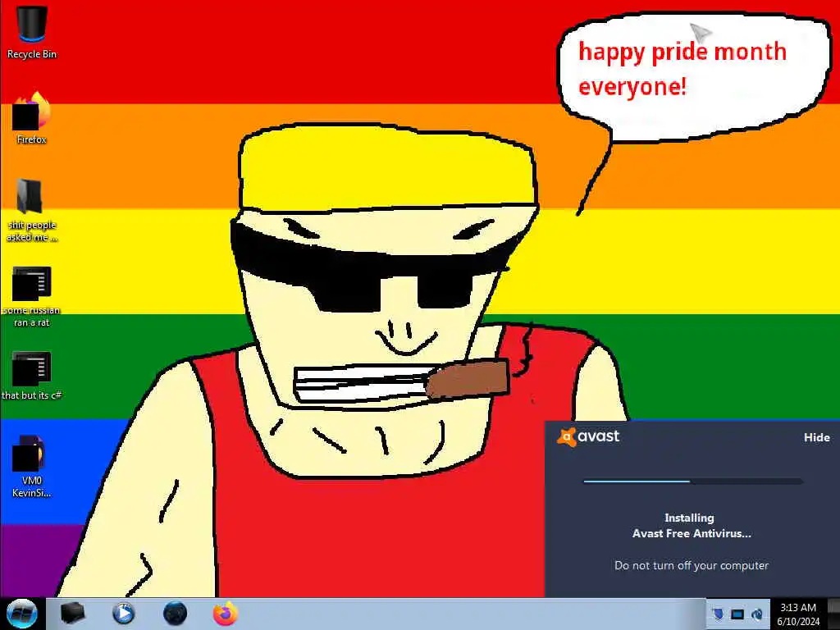
Task: Click the network monitor tray icon
Action: [737, 614]
